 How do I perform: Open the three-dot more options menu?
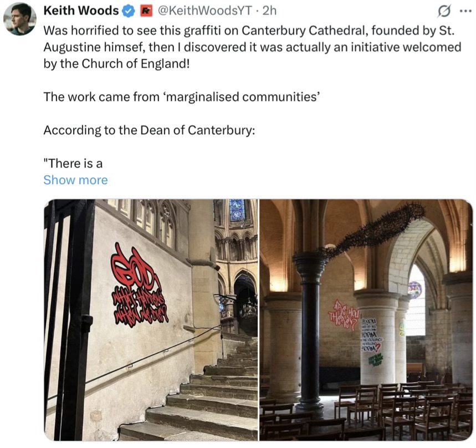[464, 11]
